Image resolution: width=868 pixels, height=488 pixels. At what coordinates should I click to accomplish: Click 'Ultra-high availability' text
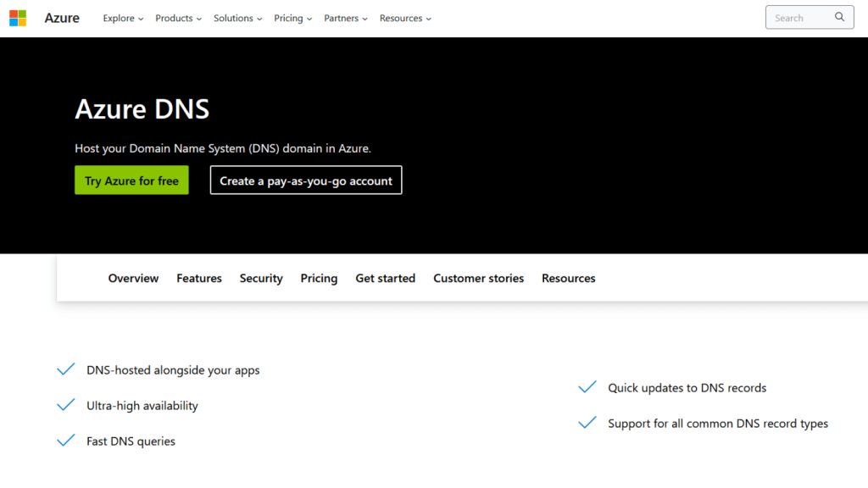[x=142, y=406]
